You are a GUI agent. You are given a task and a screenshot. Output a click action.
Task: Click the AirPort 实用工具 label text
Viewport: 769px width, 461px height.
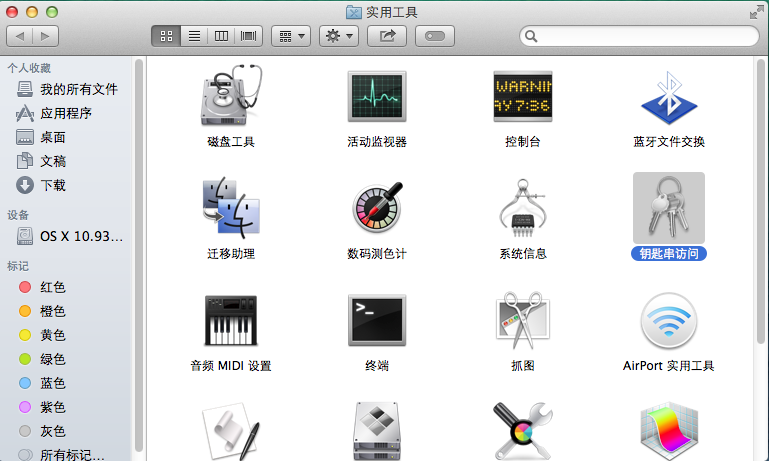669,366
